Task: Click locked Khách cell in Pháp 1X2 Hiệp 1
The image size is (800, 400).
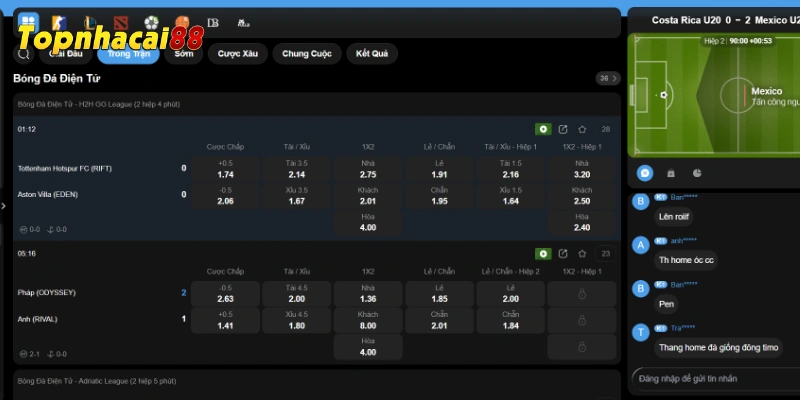Action: tap(582, 320)
